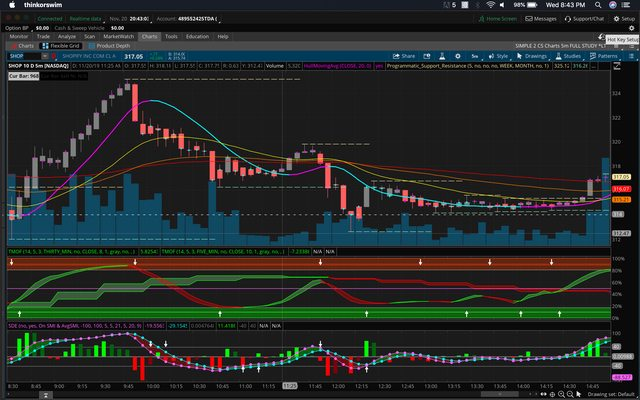
Task: Change the 5m timeframe selector
Action: [475, 56]
